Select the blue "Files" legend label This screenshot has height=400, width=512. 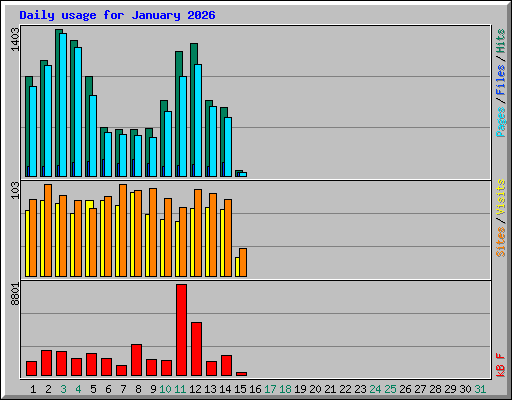501,80
